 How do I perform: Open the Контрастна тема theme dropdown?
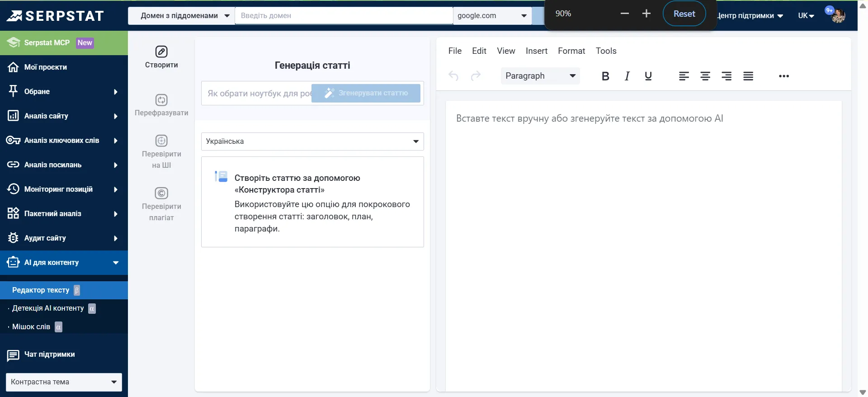point(64,382)
